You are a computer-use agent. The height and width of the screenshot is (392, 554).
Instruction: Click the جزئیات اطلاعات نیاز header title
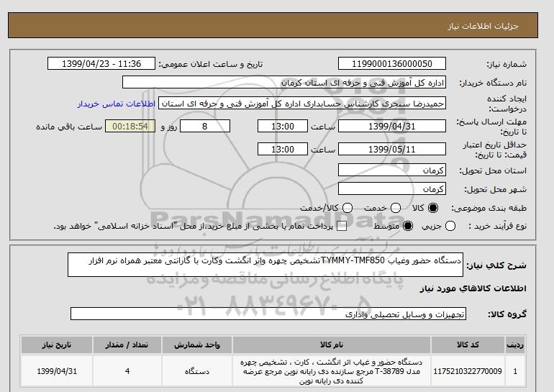(x=483, y=26)
